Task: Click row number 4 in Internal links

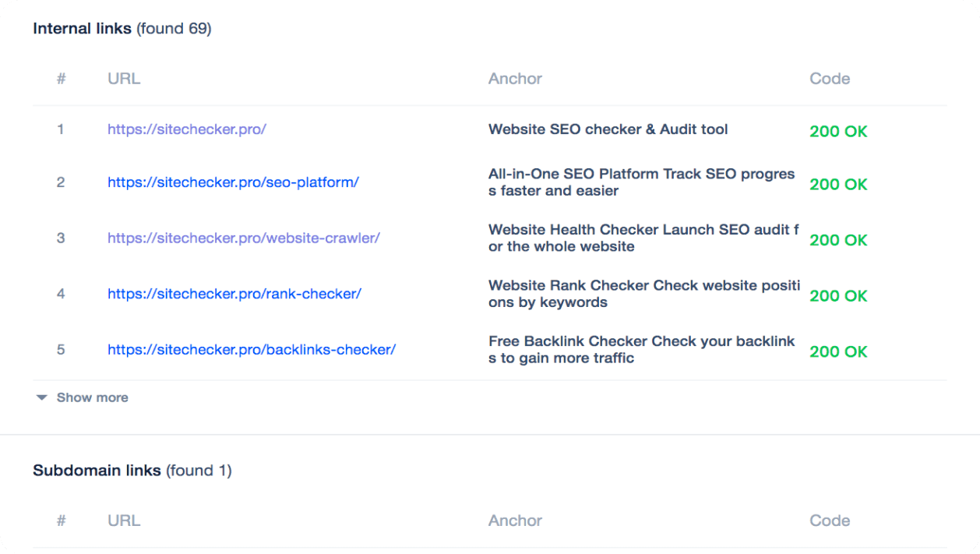Action: point(61,295)
